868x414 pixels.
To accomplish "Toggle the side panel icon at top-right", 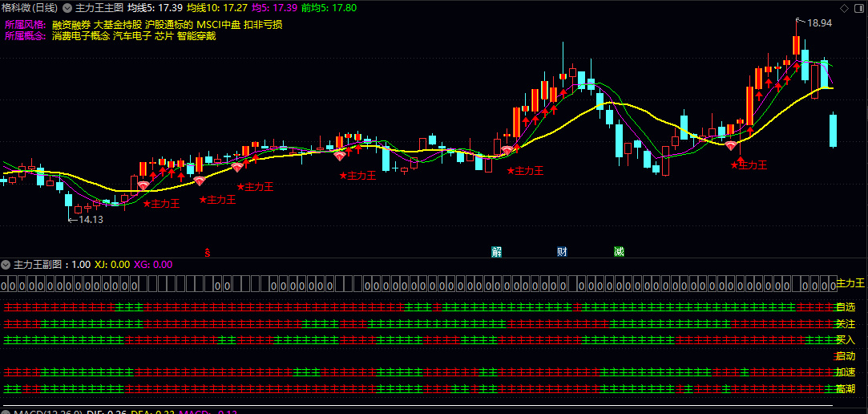I will 859,8.
